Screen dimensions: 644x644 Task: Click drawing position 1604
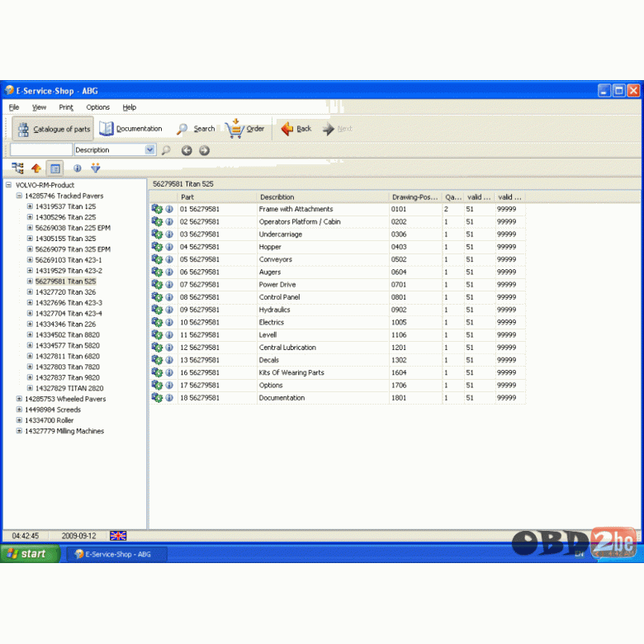pyautogui.click(x=399, y=372)
